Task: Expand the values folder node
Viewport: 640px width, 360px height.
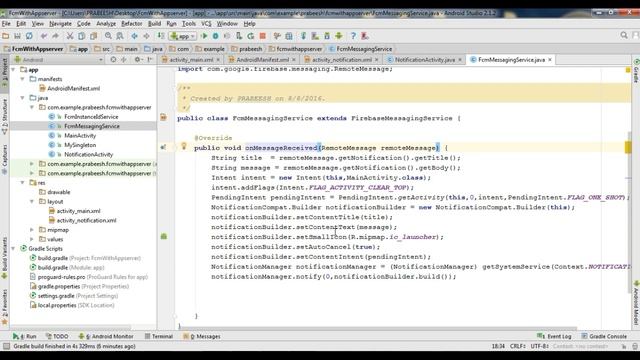Action: point(32,239)
